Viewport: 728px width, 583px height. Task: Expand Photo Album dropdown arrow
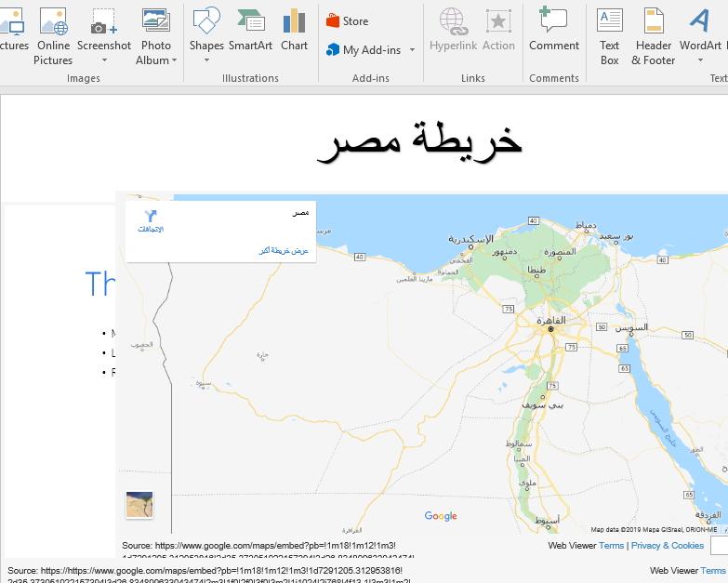[174, 60]
